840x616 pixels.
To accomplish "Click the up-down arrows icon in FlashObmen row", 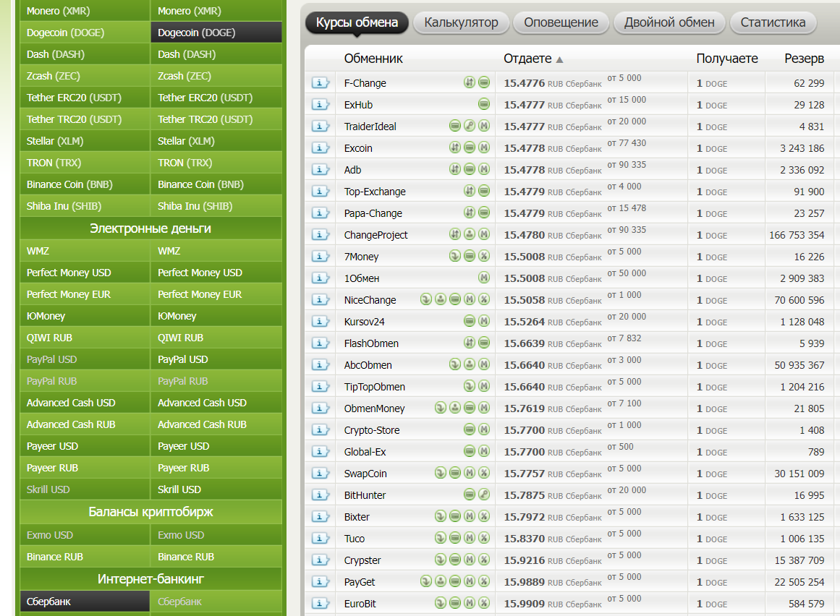I will coord(470,343).
